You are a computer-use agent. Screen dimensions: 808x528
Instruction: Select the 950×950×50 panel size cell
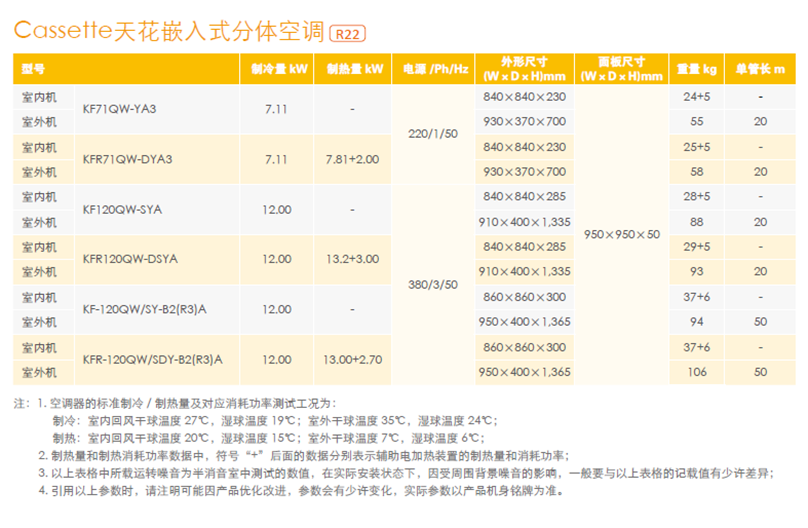(622, 234)
